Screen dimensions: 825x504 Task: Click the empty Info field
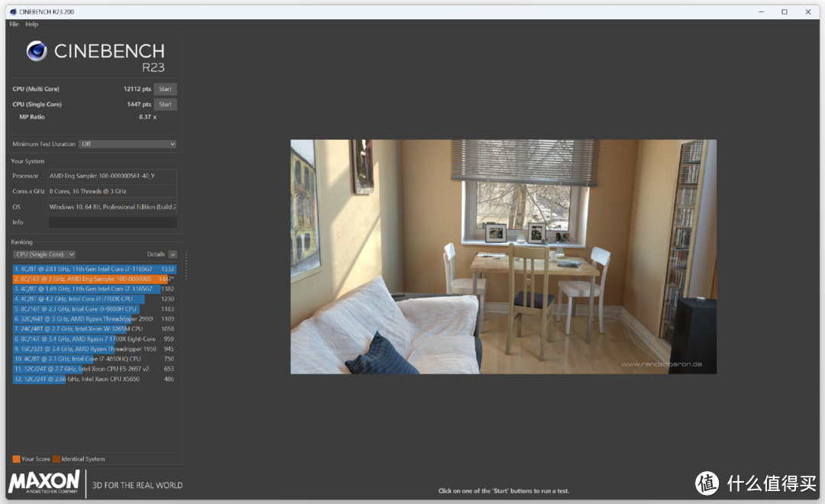(112, 222)
